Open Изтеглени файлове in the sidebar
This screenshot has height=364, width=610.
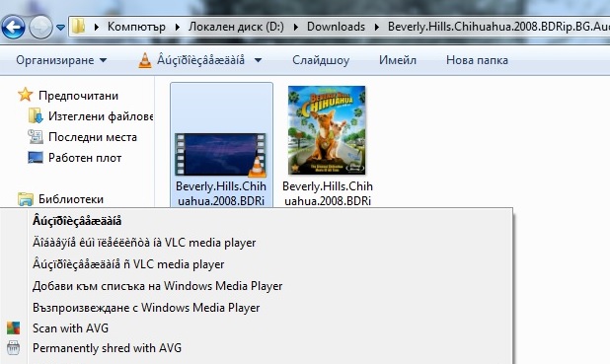tap(101, 116)
